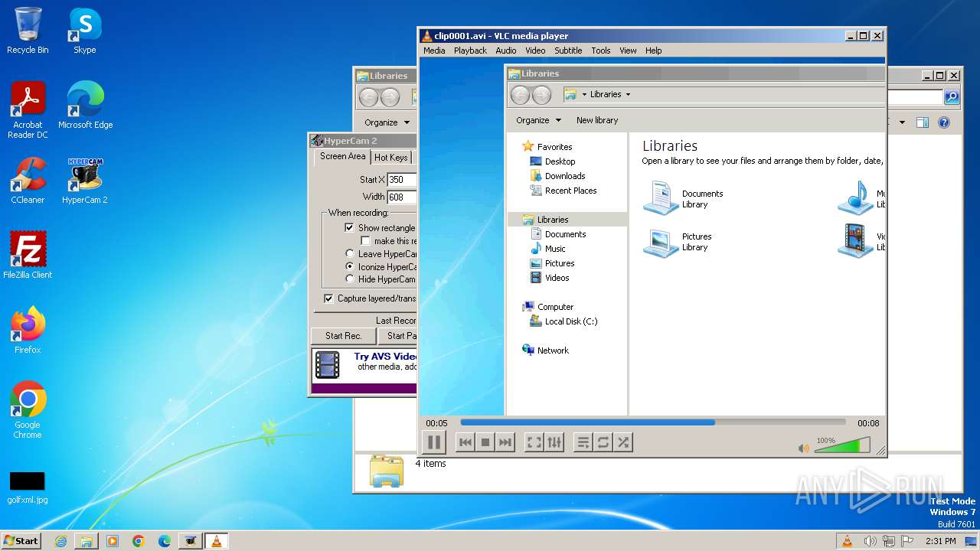The width and height of the screenshot is (980, 551).
Task: Click the taskbar clock showing 2:31 PM
Action: (x=940, y=541)
